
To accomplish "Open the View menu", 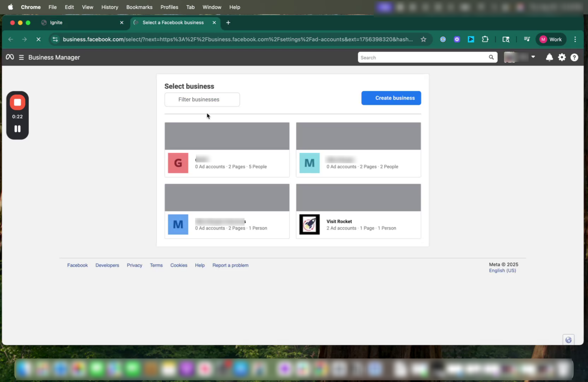I will point(88,7).
